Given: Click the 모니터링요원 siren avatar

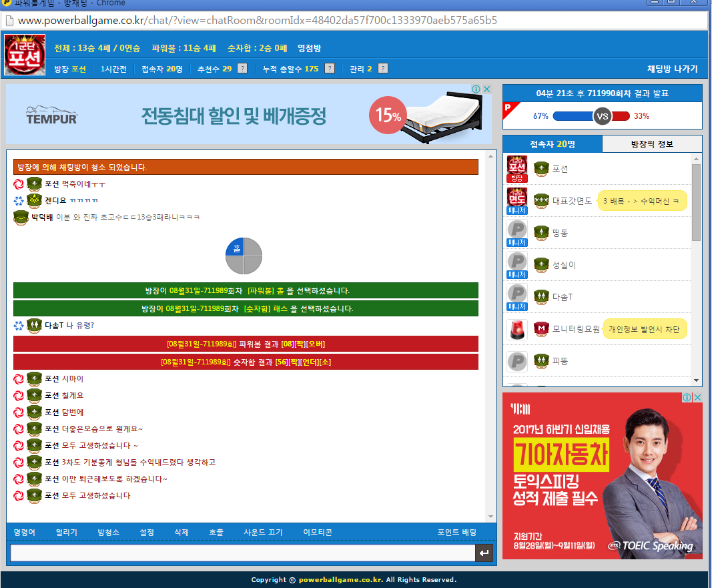Looking at the screenshot, I should point(516,329).
